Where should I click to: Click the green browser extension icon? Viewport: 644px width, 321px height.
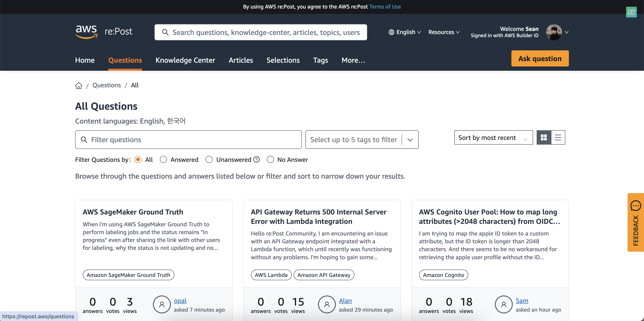point(631,12)
